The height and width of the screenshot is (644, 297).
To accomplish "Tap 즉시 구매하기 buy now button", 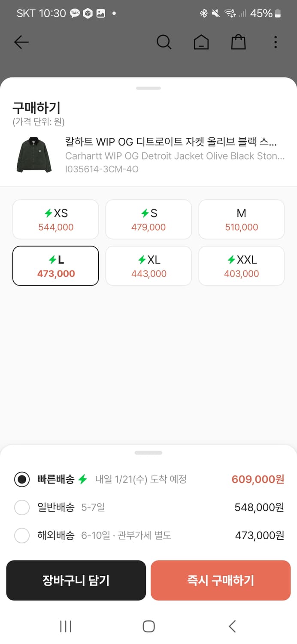I will (x=221, y=580).
